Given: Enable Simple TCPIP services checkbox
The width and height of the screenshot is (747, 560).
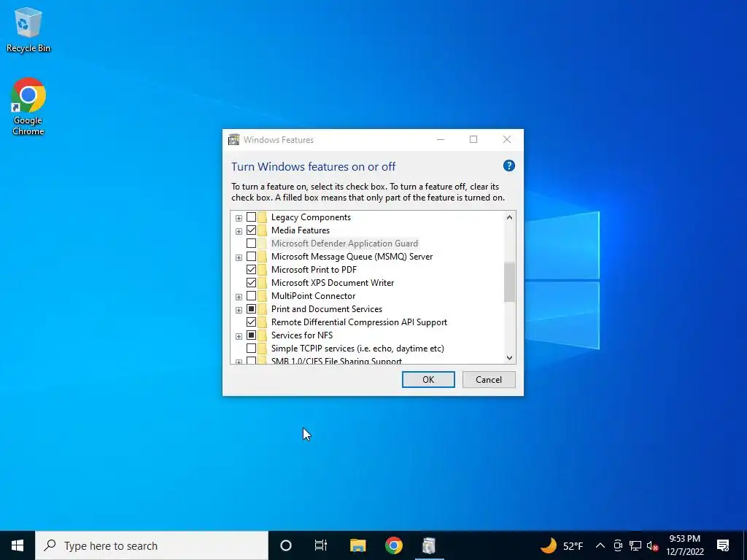Looking at the screenshot, I should point(251,349).
